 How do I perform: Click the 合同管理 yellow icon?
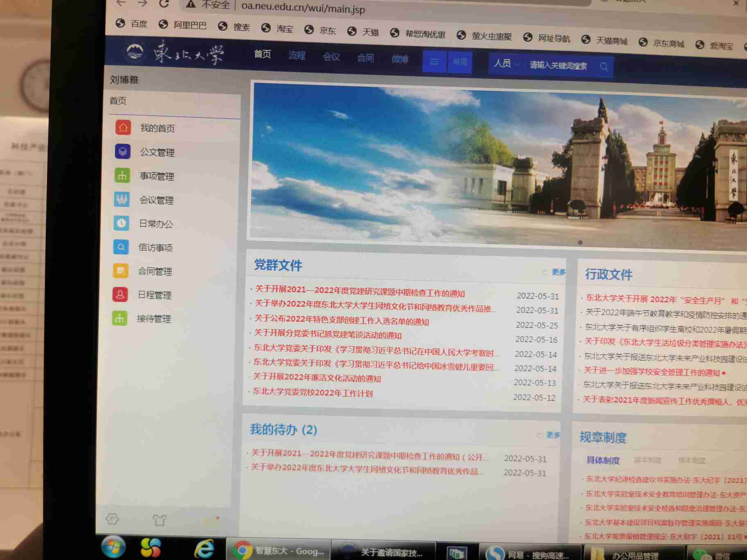click(x=120, y=271)
